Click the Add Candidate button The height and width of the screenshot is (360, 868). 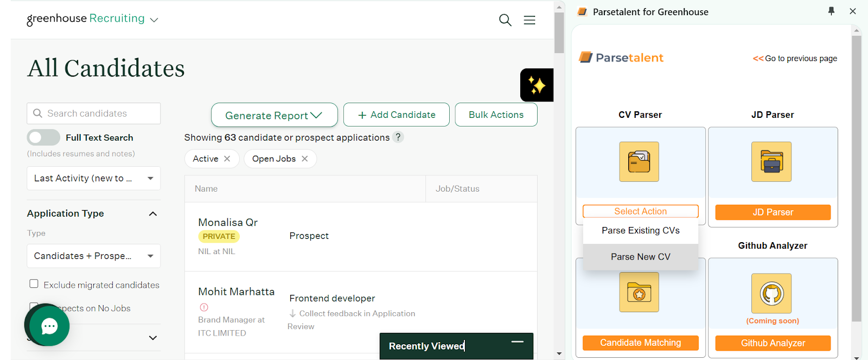tap(397, 115)
